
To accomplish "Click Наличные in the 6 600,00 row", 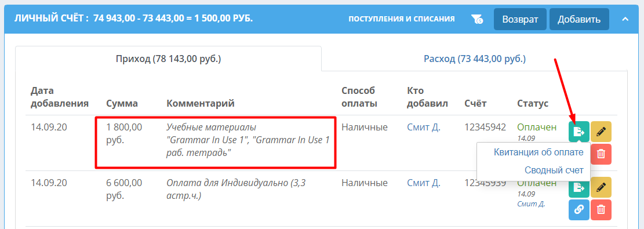I will [364, 183].
